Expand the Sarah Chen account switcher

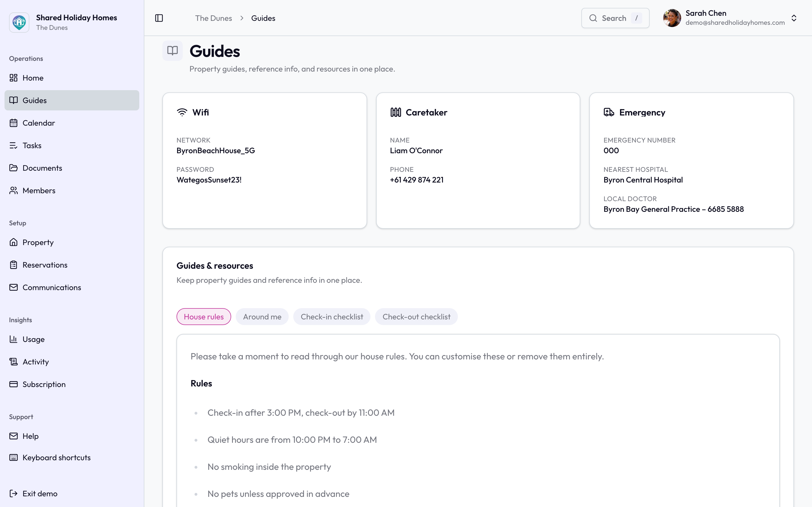(x=794, y=18)
